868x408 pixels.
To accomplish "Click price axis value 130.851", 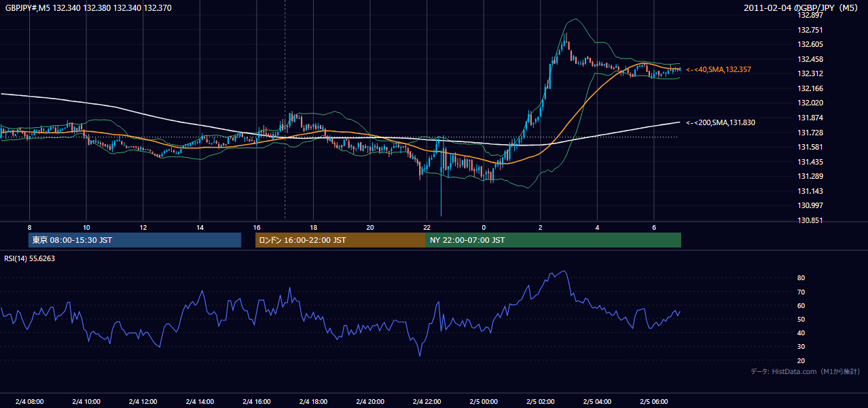I will (x=810, y=220).
